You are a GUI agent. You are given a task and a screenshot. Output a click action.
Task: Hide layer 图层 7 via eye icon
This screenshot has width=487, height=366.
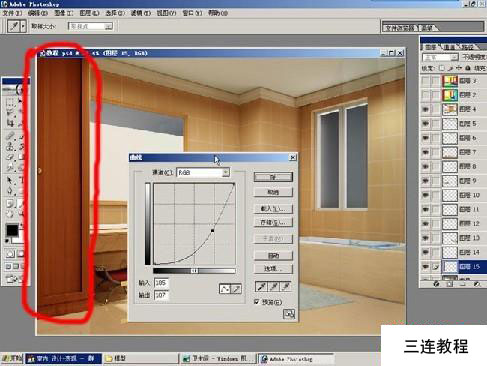point(425,152)
